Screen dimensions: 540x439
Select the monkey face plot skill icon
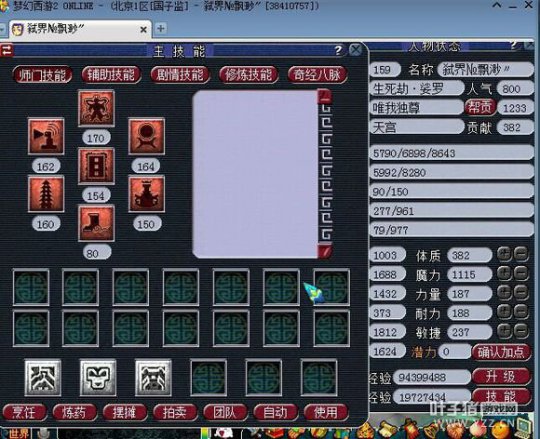tap(98, 378)
